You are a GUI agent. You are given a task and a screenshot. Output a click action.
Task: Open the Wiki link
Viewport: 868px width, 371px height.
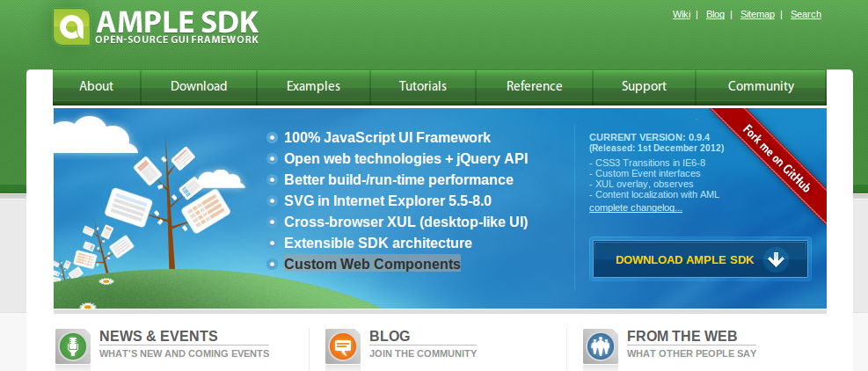[x=682, y=14]
